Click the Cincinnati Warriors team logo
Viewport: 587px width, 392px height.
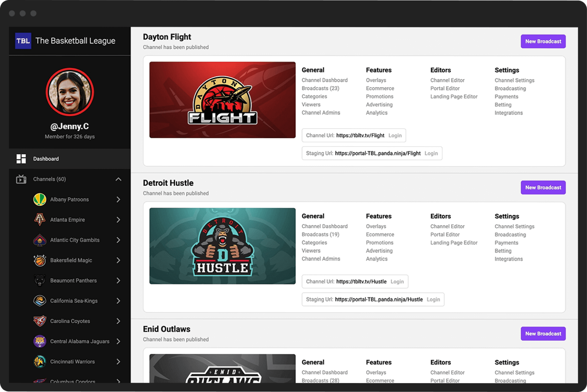coord(40,362)
